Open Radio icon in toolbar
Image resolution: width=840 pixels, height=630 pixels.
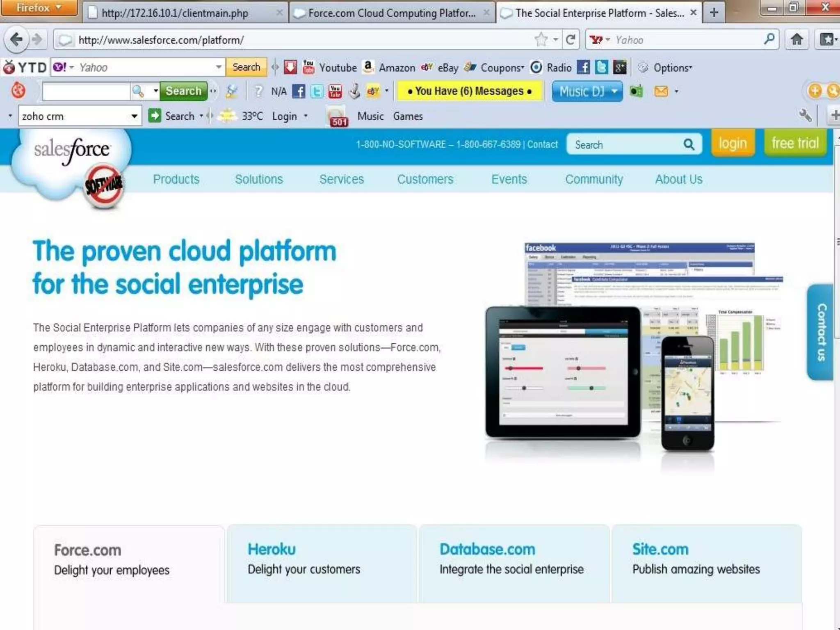pos(536,67)
